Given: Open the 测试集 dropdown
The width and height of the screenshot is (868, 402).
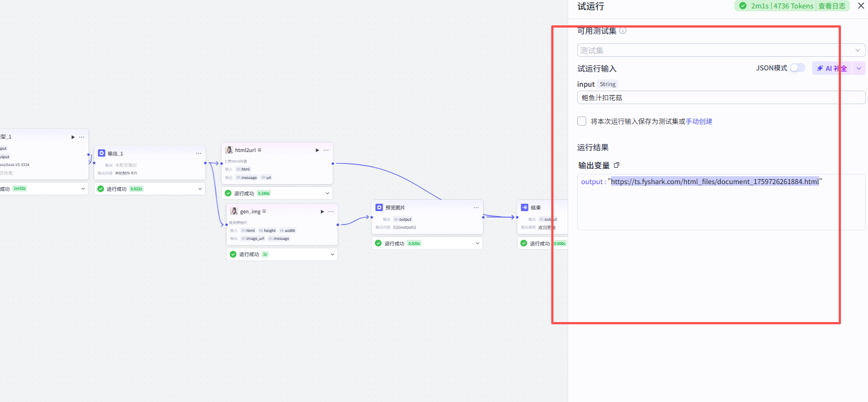Looking at the screenshot, I should 721,50.
